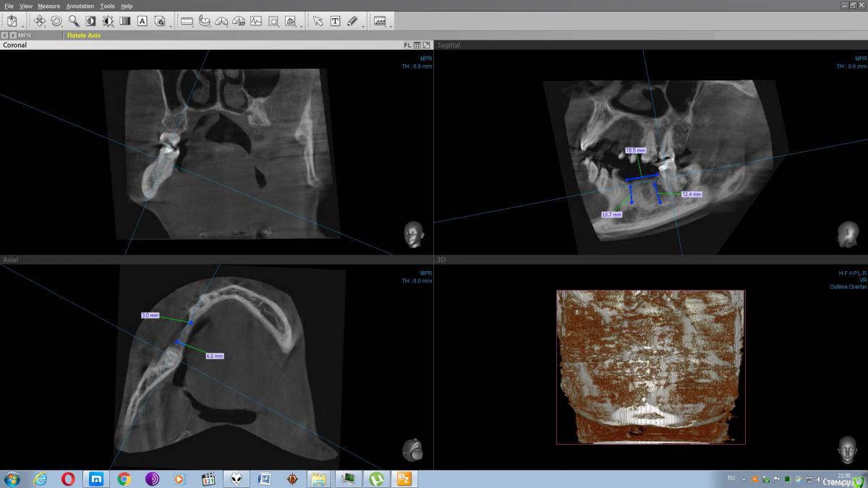Select the Arrow pointer annotation tool
Screen dimensions: 868x488
(x=318, y=21)
